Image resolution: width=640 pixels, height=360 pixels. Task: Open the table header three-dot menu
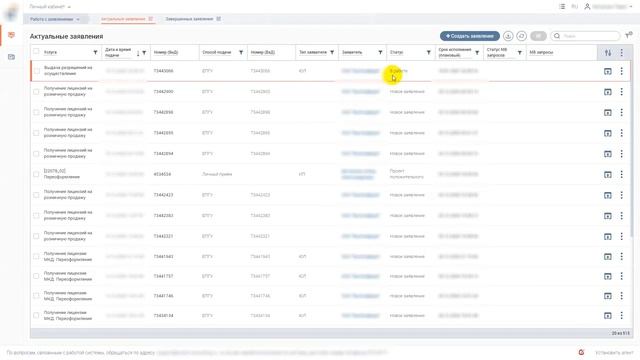click(x=621, y=52)
